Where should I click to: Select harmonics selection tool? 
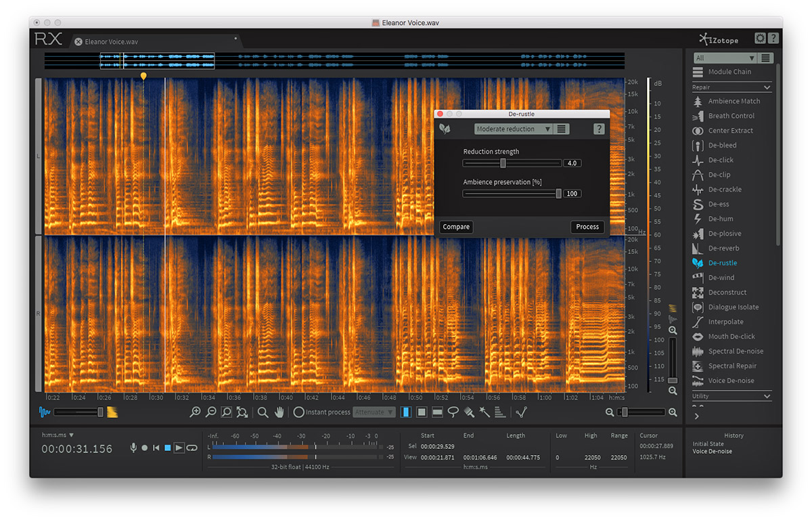[500, 412]
